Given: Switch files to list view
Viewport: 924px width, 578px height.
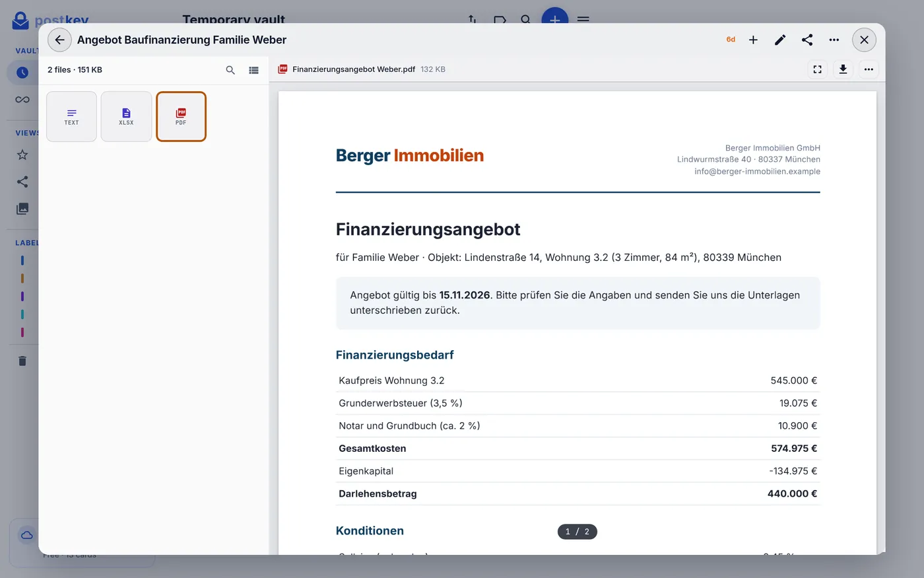Looking at the screenshot, I should click(253, 70).
